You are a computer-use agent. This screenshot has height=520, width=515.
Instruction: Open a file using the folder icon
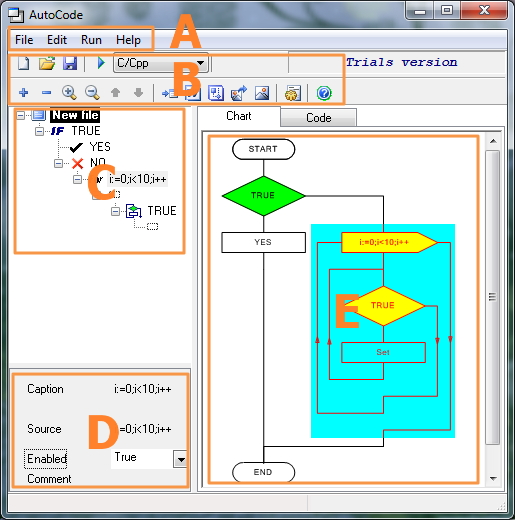click(x=47, y=63)
